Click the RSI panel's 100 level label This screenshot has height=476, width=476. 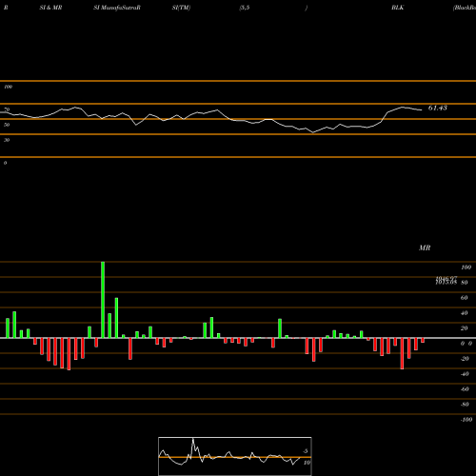tap(8, 87)
